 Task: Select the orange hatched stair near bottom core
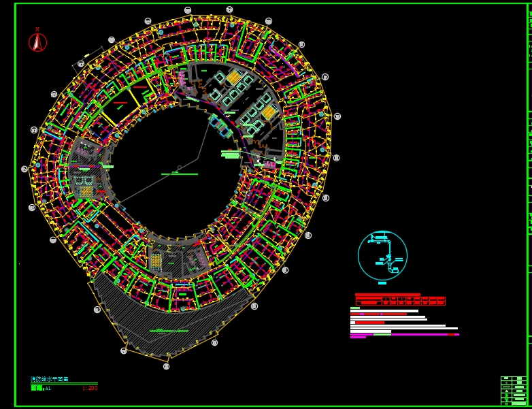point(156,261)
